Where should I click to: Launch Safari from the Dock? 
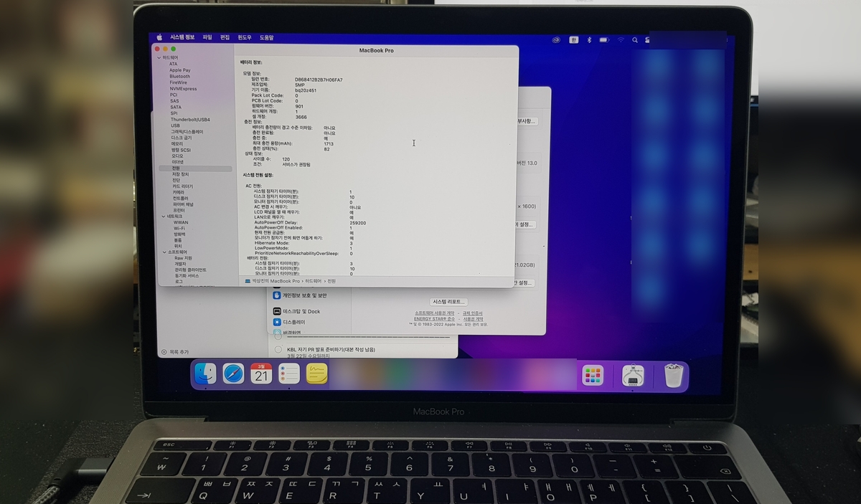click(233, 374)
